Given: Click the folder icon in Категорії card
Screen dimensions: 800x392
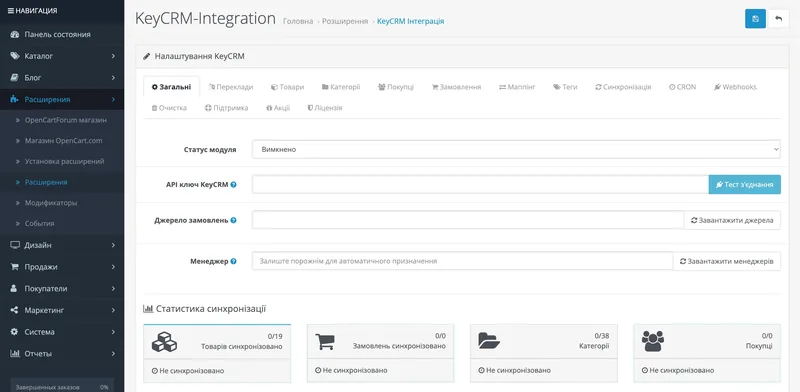Looking at the screenshot, I should click(x=489, y=340).
